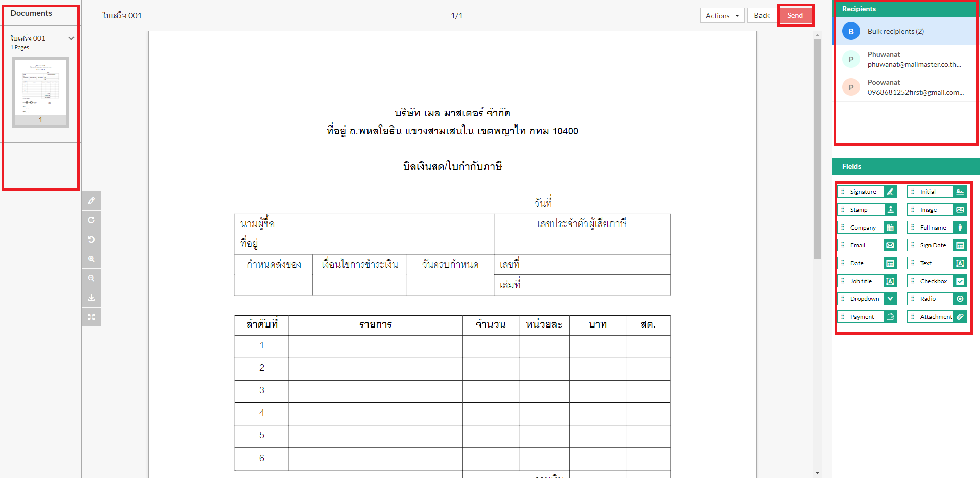The width and height of the screenshot is (980, 478).
Task: Pick the Initial field
Action: [x=937, y=192]
